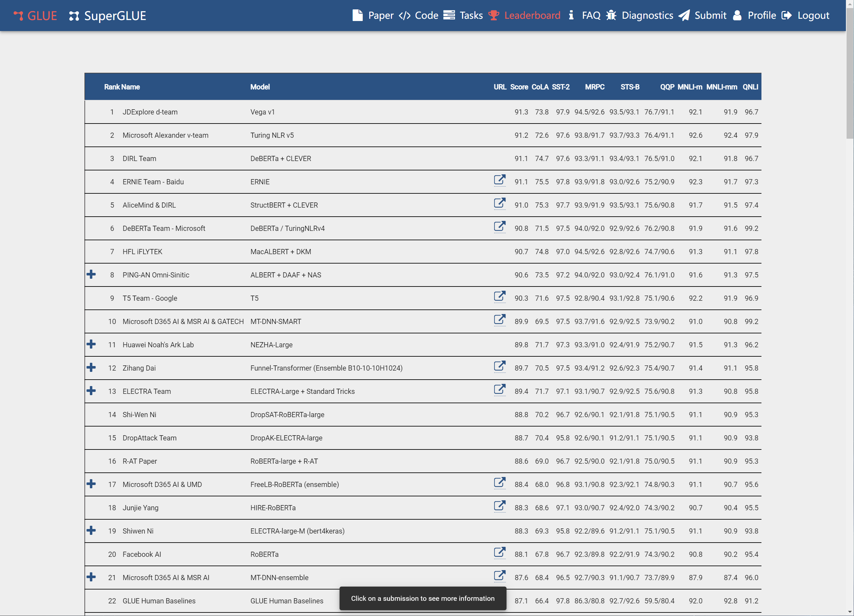This screenshot has width=854, height=616.
Task: Select the JDExplore d-team submission
Action: [x=423, y=112]
